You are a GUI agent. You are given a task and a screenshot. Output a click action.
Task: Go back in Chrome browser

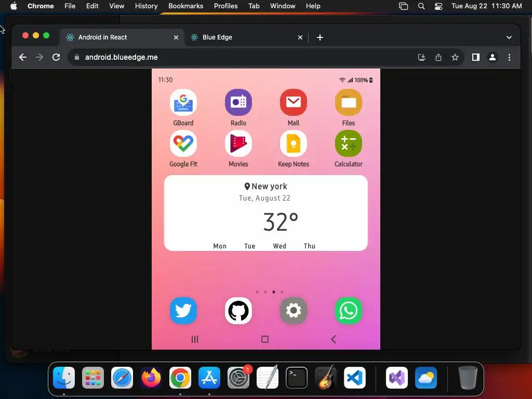(x=23, y=57)
